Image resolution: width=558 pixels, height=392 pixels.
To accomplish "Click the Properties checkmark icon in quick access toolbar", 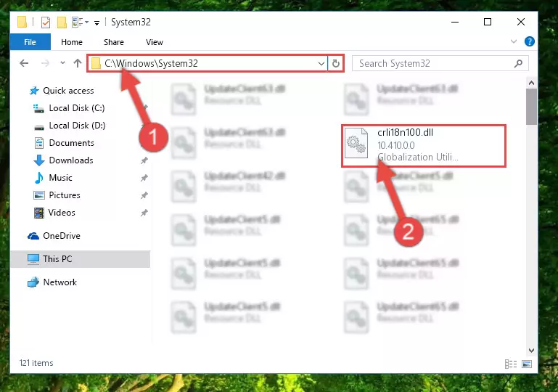I will pos(46,23).
